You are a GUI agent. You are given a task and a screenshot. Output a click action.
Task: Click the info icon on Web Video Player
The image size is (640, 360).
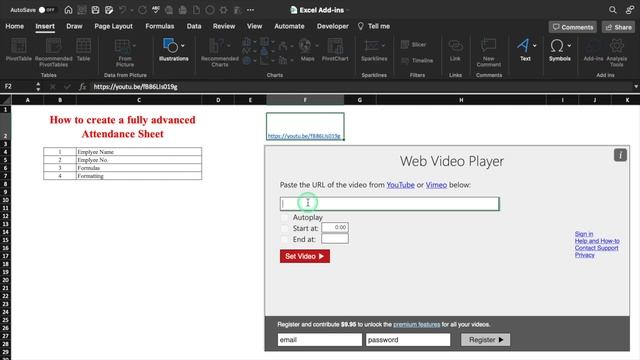click(620, 155)
